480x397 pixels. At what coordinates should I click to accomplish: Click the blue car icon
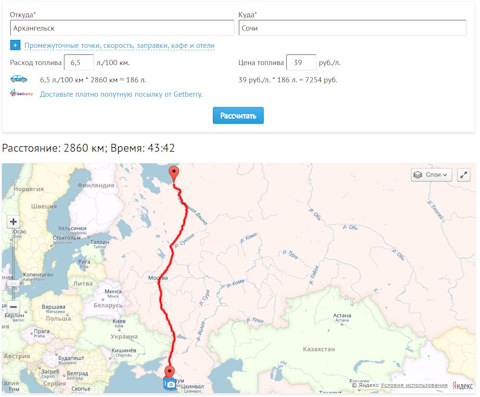[x=19, y=79]
